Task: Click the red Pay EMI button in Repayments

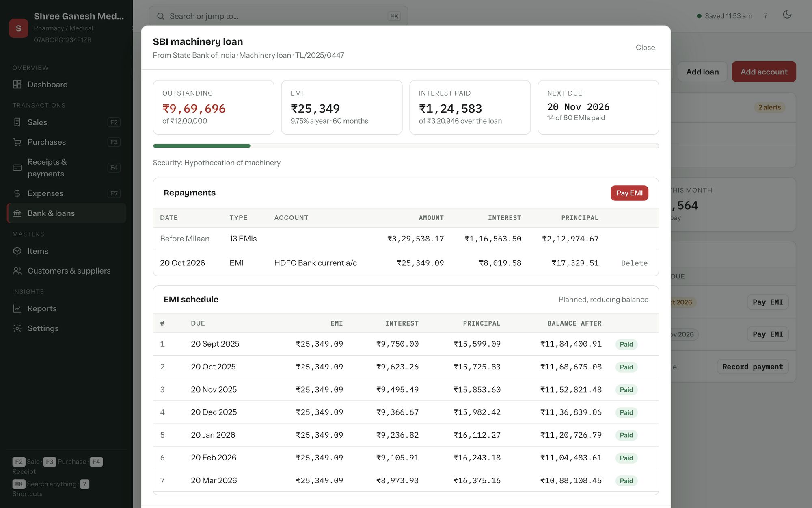Action: 629,193
